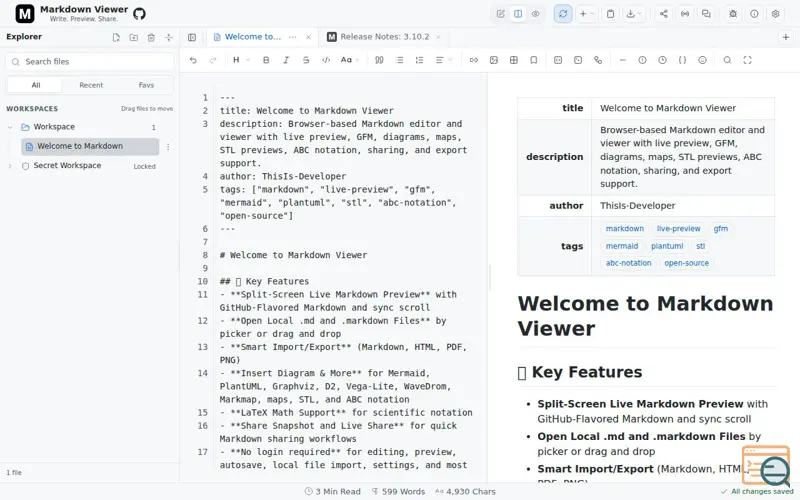This screenshot has width=800, height=500.
Task: Select Welcome to Markdown file in tree
Action: 90,146
